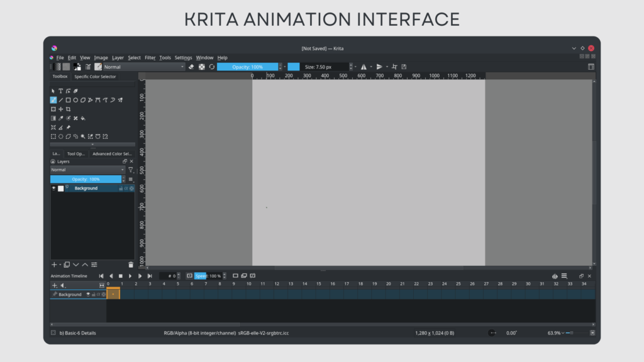Open the Fill Gradients toolbar icon
The width and height of the screenshot is (644, 362).
click(x=58, y=67)
